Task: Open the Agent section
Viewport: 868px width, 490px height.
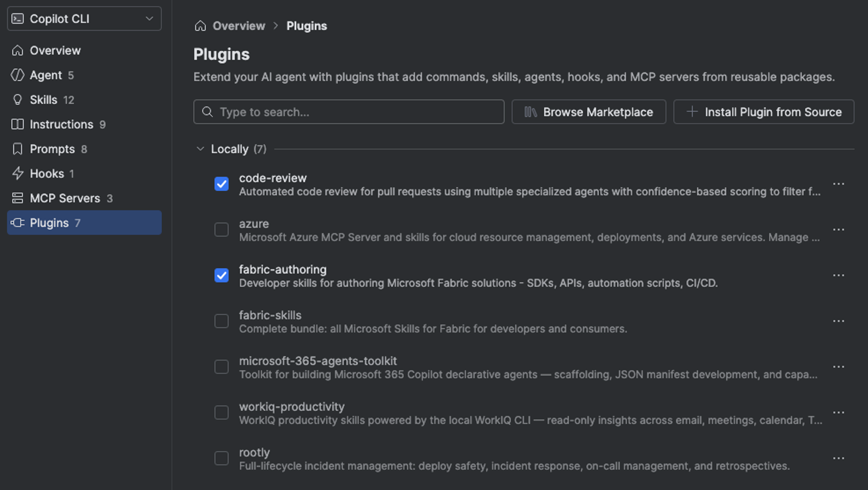Action: coord(84,75)
